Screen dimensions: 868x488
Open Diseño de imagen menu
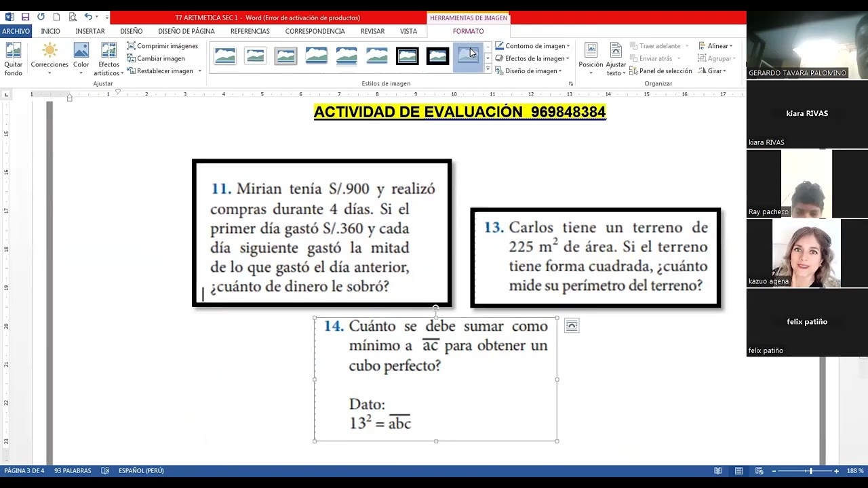(x=528, y=70)
